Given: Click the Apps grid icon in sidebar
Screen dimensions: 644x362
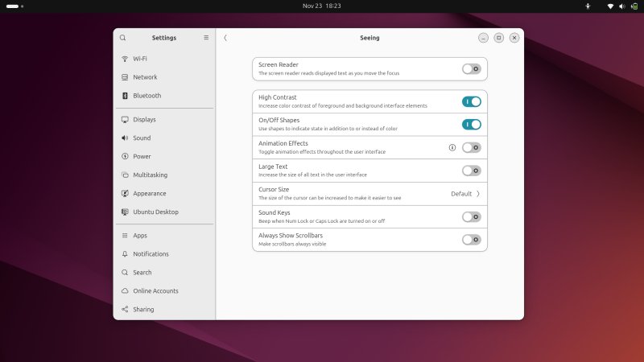Looking at the screenshot, I should [125, 236].
